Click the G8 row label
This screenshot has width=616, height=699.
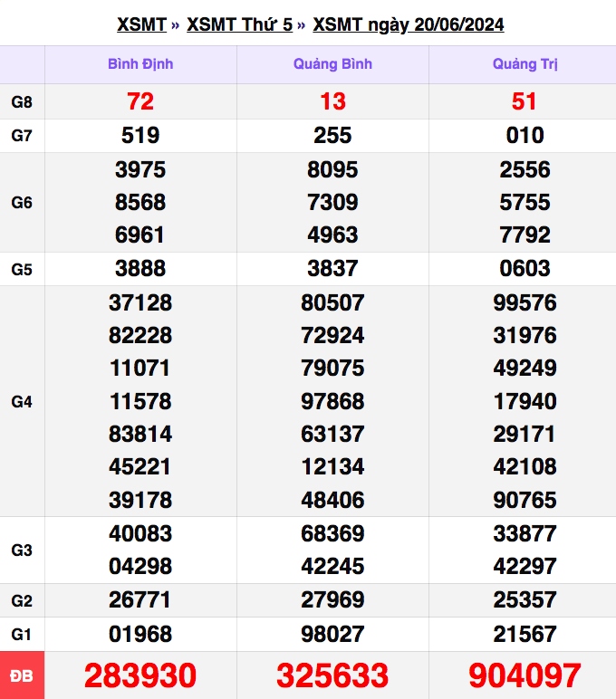click(22, 102)
